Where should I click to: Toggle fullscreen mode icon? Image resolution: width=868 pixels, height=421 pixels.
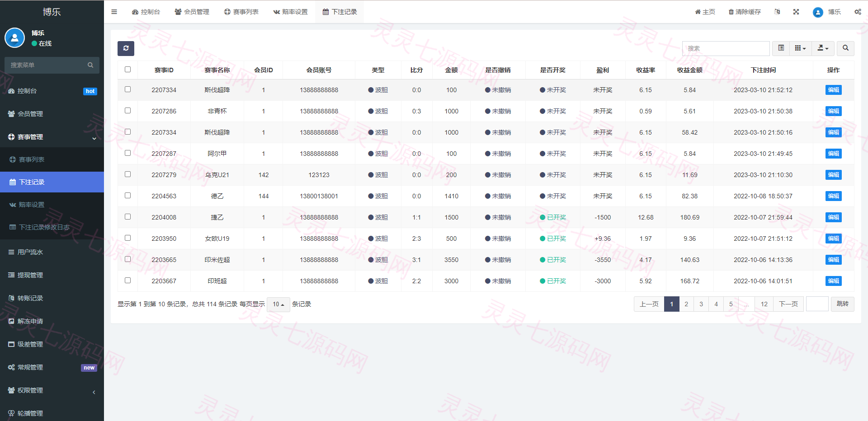tap(796, 12)
